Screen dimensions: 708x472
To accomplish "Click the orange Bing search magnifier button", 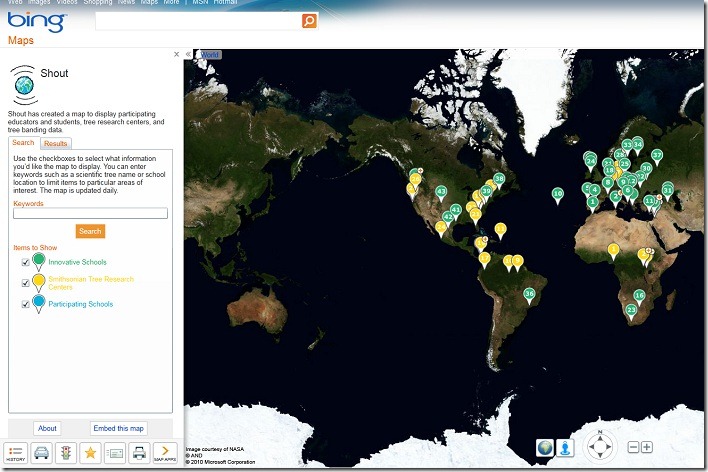I will 309,21.
